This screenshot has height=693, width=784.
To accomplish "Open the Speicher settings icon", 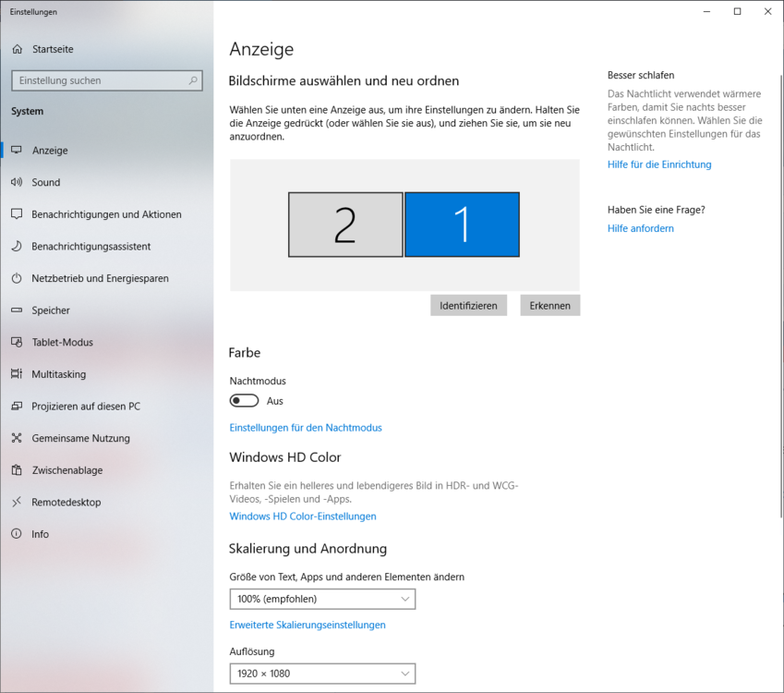I will tap(18, 310).
